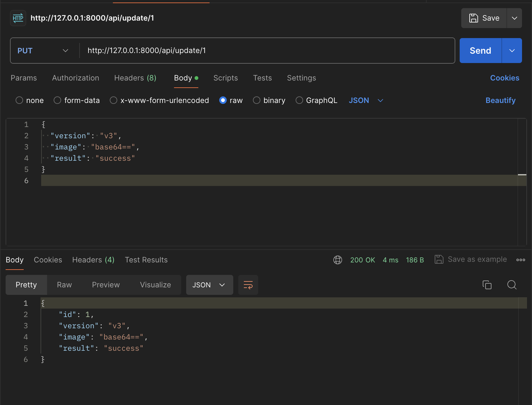Open the response Body tab
Viewport: 532px width, 405px height.
pyautogui.click(x=15, y=260)
